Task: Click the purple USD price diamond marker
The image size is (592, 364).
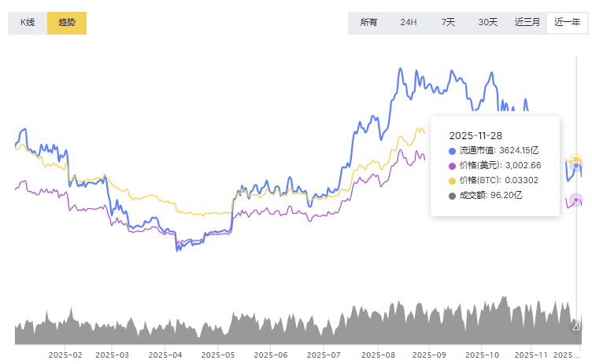Action: pyautogui.click(x=576, y=199)
